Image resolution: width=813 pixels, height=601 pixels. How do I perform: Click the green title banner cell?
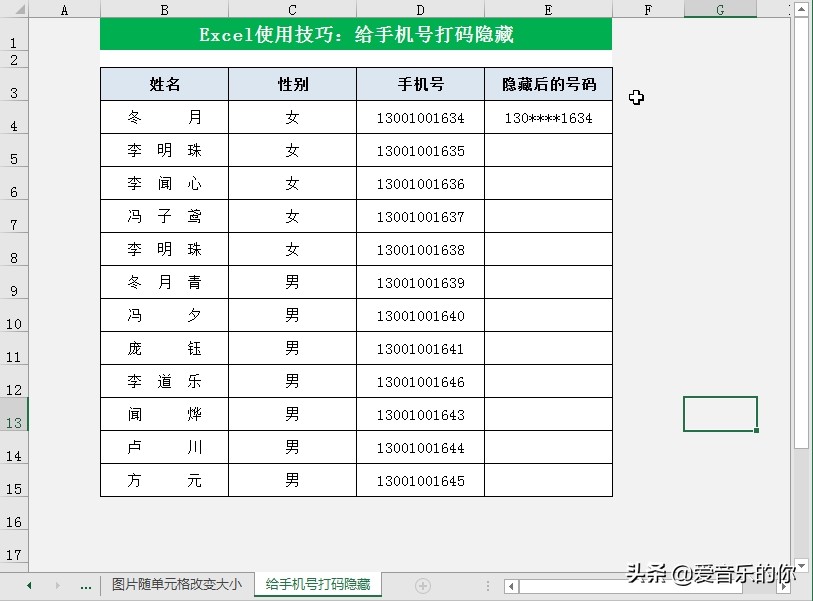(355, 34)
